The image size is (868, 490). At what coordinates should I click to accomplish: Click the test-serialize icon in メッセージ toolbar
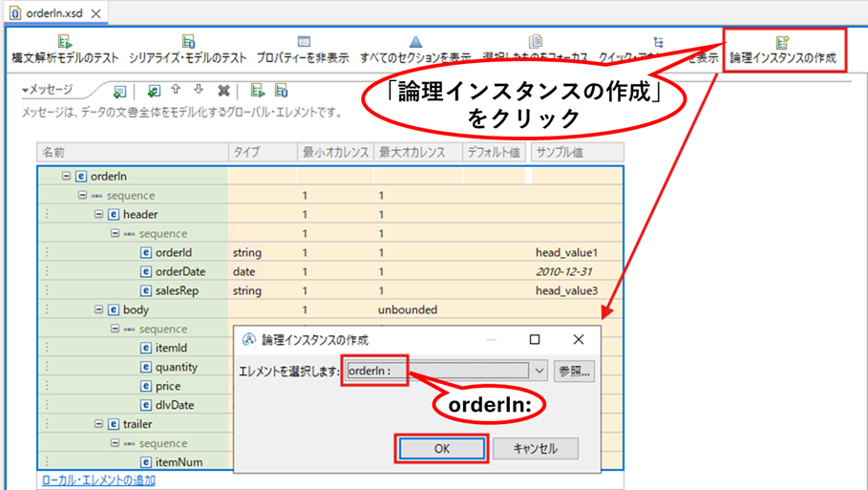click(x=281, y=90)
